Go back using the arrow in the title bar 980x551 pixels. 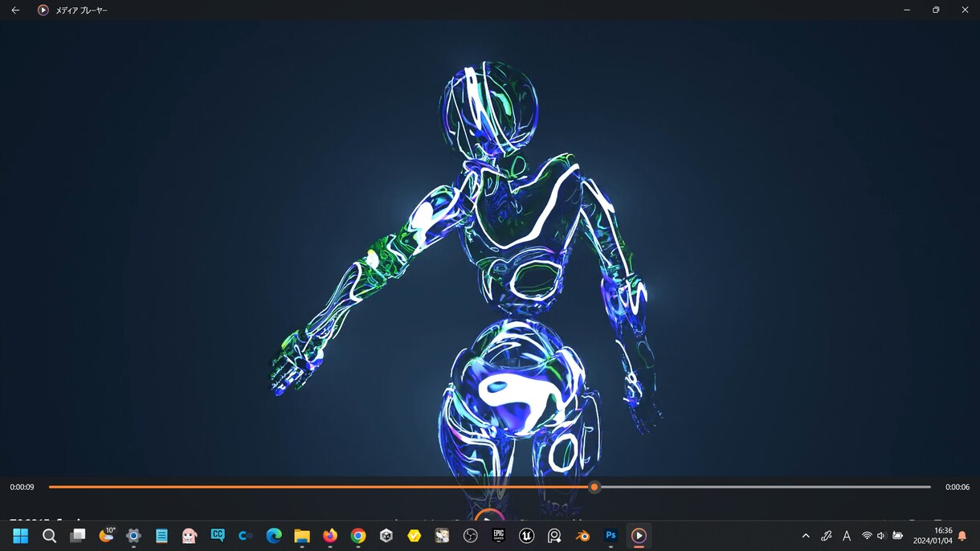pos(15,10)
